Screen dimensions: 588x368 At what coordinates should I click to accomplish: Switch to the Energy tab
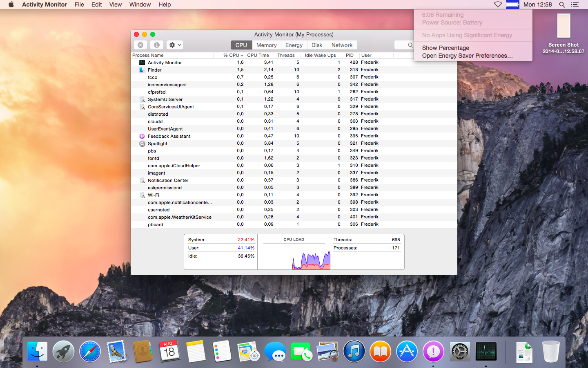(x=294, y=45)
